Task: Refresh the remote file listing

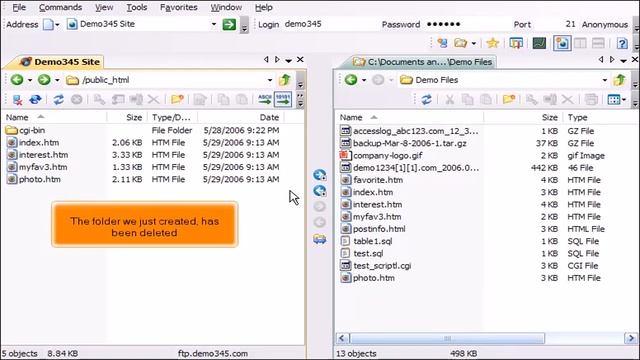Action: pyautogui.click(x=58, y=99)
